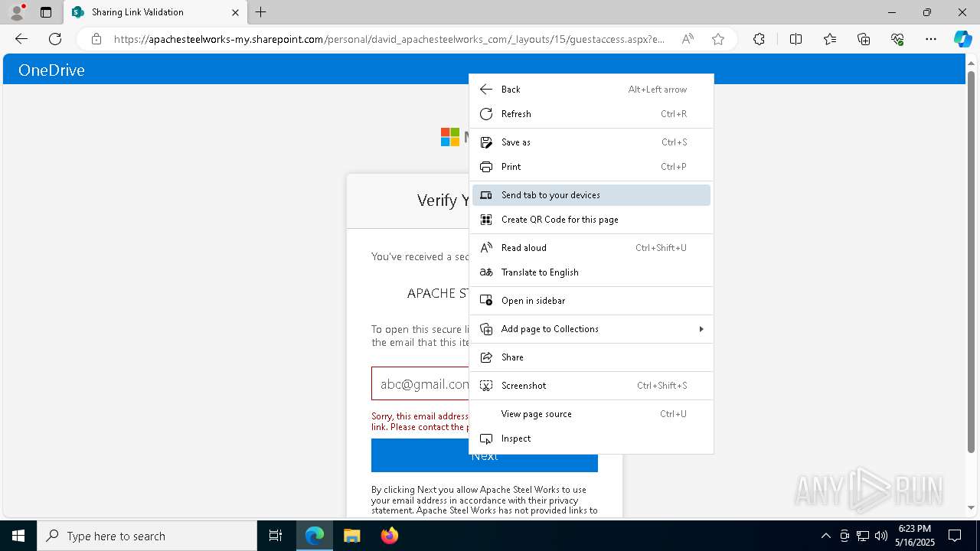Select Share in the context menu
The image size is (980, 551).
point(591,357)
